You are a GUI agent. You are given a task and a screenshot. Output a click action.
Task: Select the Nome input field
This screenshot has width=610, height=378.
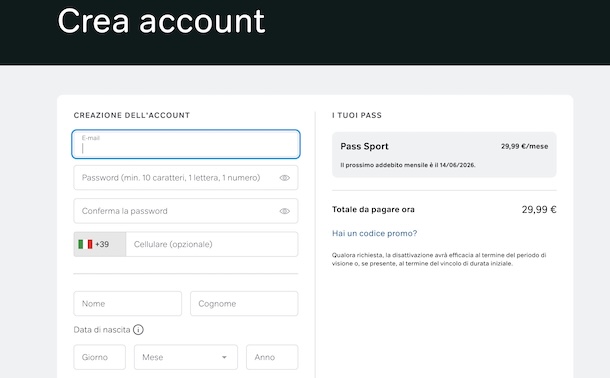coord(128,303)
